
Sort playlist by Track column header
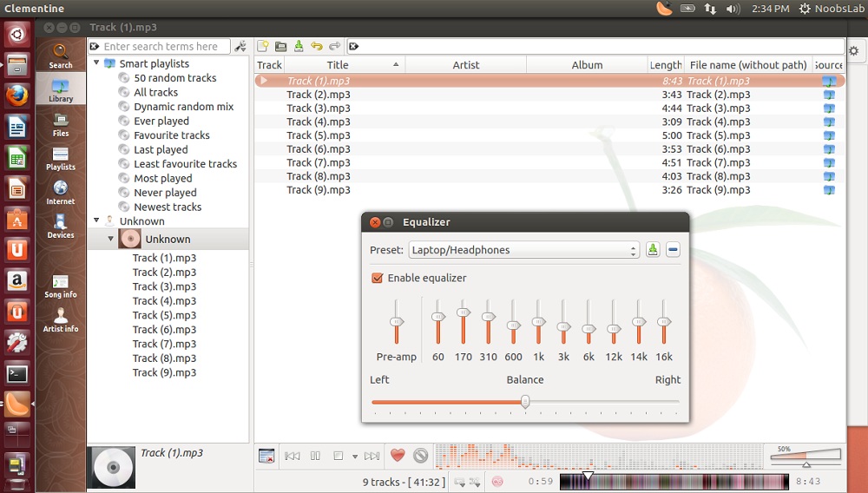(x=269, y=65)
